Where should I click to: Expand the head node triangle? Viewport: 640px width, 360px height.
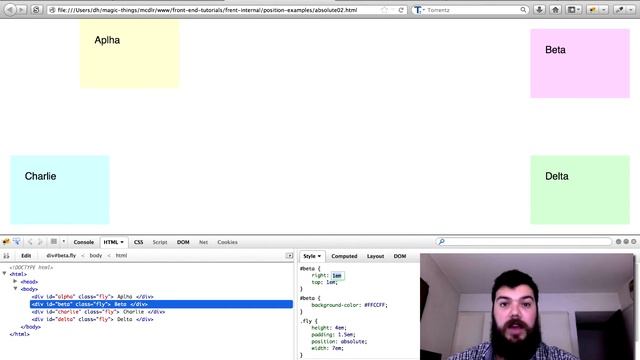[15, 281]
